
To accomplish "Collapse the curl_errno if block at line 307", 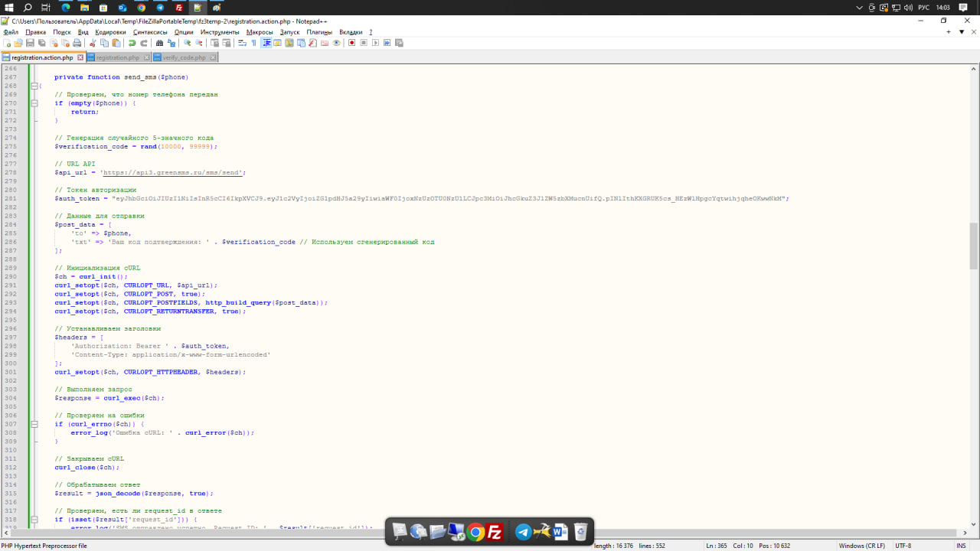I will [x=34, y=424].
